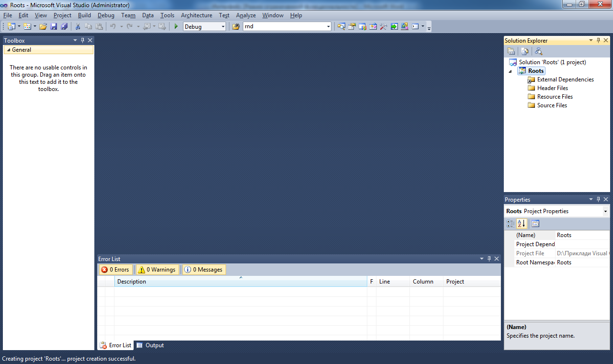
Task: Open the find combo box dropdown arrow
Action: pos(328,27)
